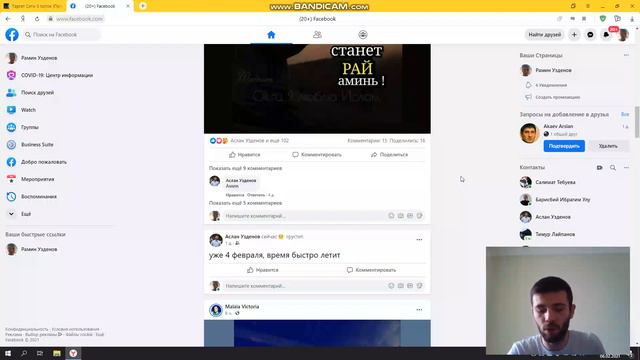The height and width of the screenshot is (360, 640).
Task: Insert emoji in 4 февраля comment field
Action: click(391, 286)
